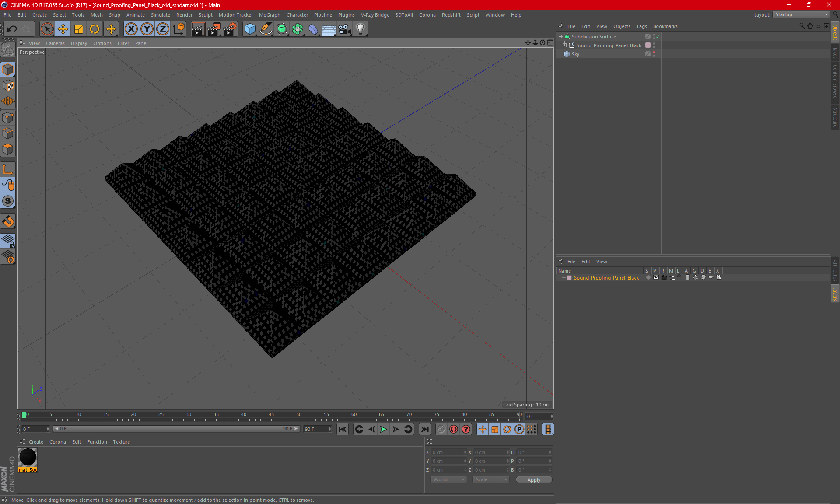Record active objects keyframe
840x504 pixels.
point(441,429)
